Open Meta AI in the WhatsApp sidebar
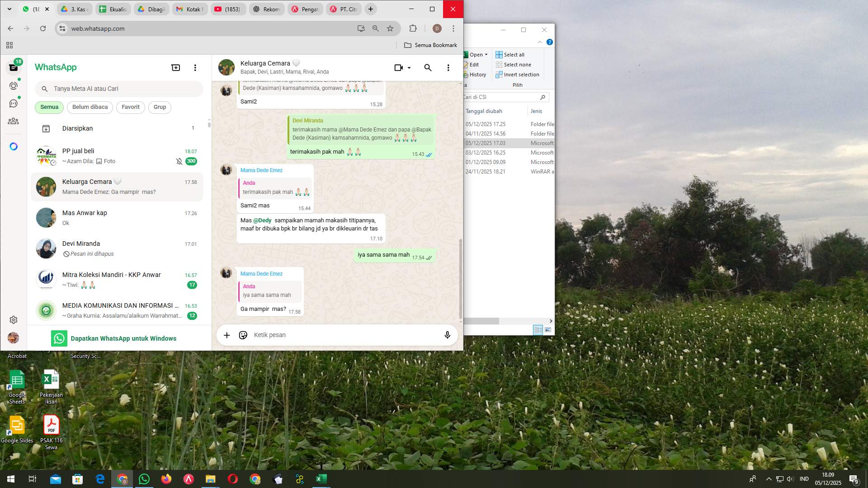Image resolution: width=868 pixels, height=488 pixels. (14, 146)
